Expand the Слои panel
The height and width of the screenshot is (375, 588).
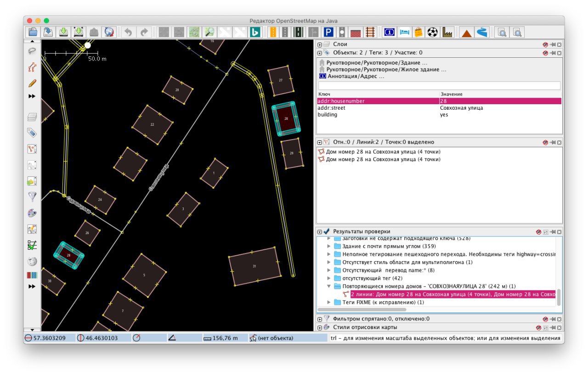pos(320,45)
